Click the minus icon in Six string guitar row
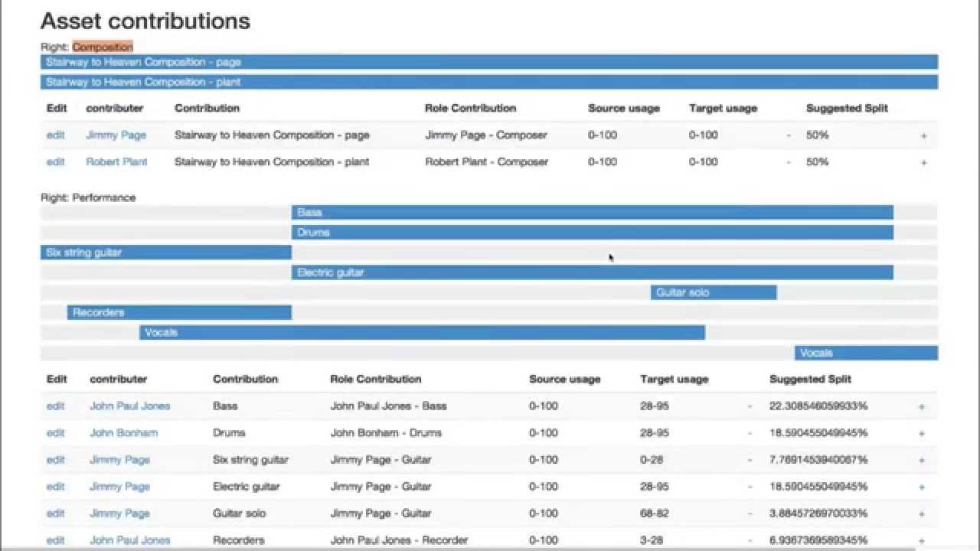This screenshot has height=551, width=980. click(750, 460)
